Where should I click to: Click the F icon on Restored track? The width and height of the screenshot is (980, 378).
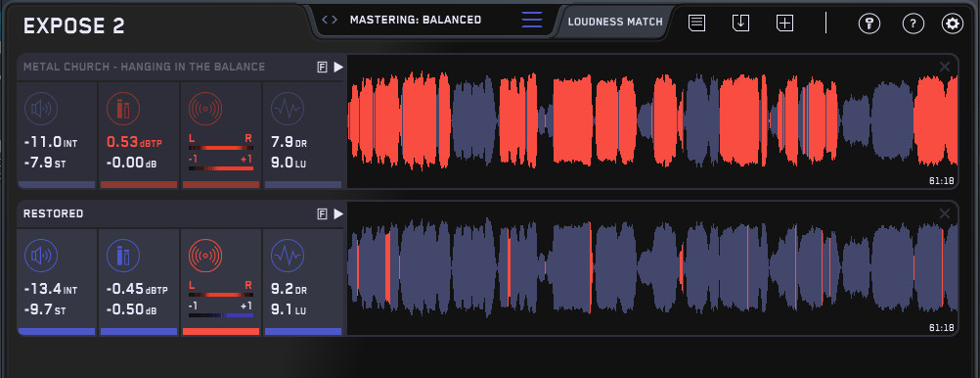coord(322,214)
